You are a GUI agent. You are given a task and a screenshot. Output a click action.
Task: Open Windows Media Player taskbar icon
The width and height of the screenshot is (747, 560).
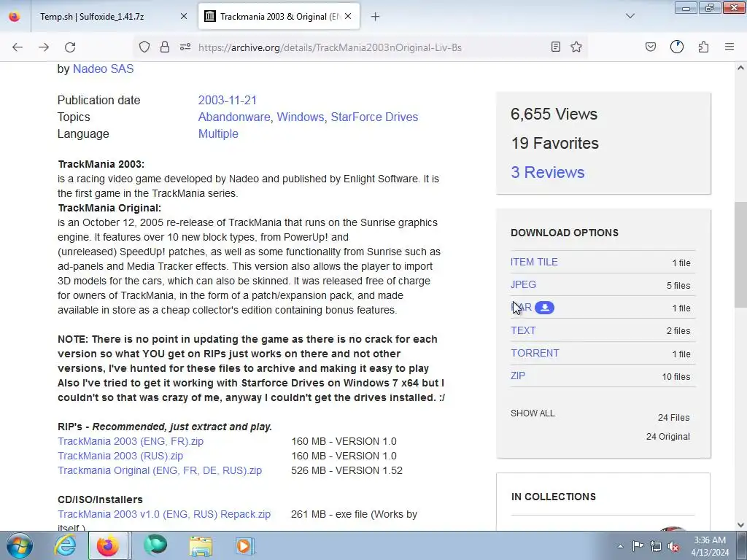coord(245,545)
